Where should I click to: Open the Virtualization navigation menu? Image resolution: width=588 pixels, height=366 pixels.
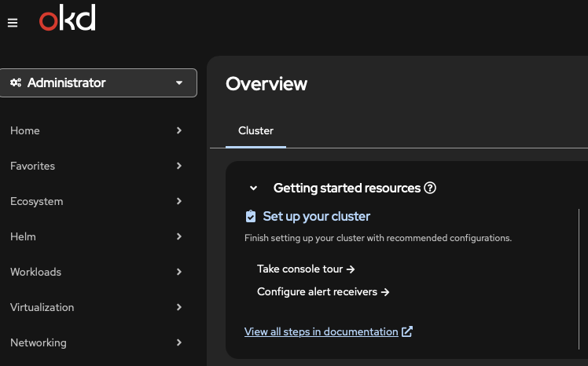point(96,307)
